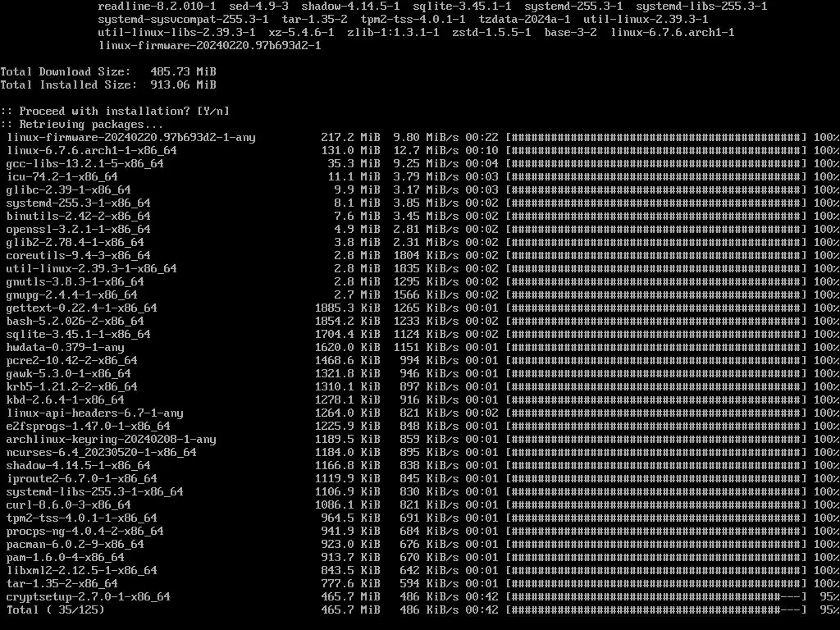Click the gcc-libs-13.2.1-5 package entry
840x630 pixels.
(x=84, y=164)
